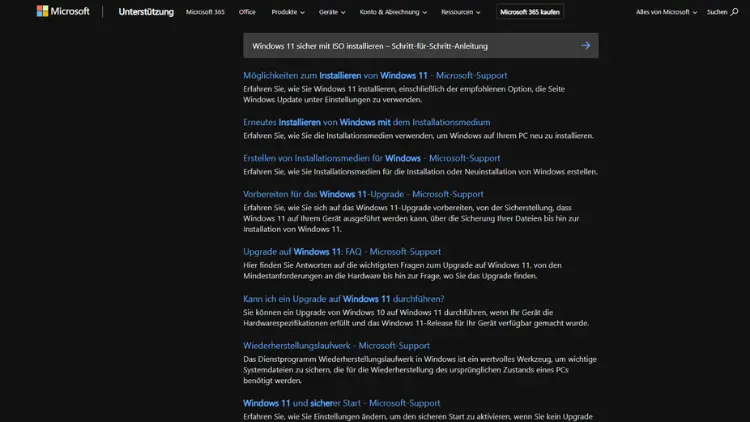Click text 'Windows Update unter Einstellungen zu verwenden.'

[332, 100]
